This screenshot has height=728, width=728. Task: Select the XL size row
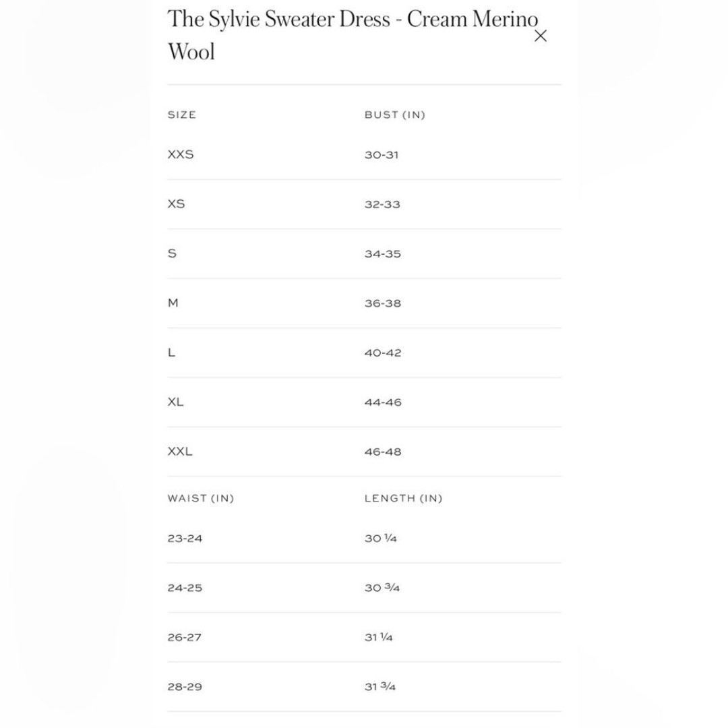point(364,402)
